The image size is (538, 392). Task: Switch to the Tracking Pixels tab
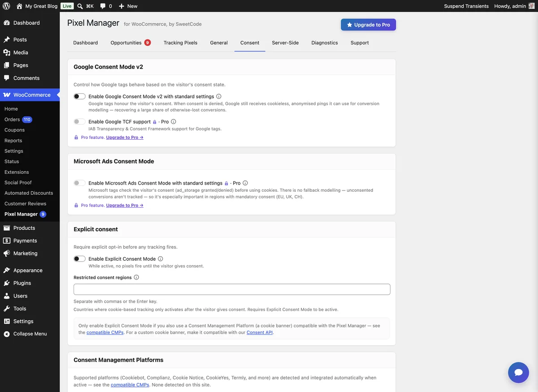pyautogui.click(x=180, y=43)
